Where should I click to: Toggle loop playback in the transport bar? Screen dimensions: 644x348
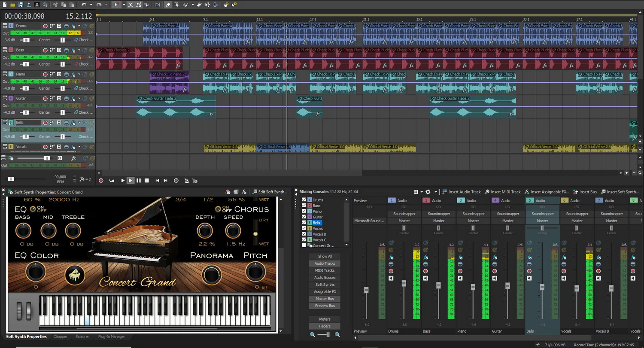click(x=112, y=181)
